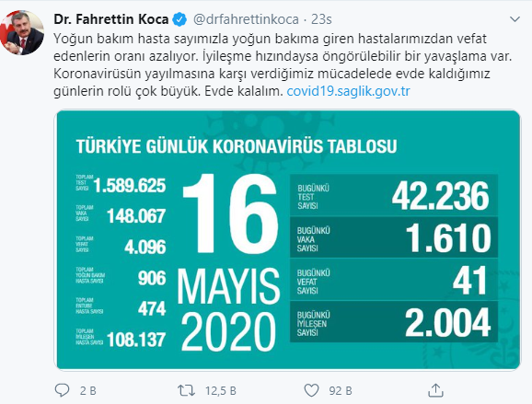View the 92 B likes count
Image resolution: width=532 pixels, height=404 pixels.
click(x=341, y=391)
